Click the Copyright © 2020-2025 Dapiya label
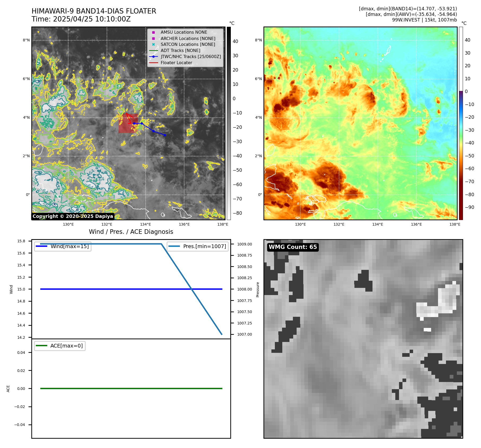The image size is (481, 448). pos(73,216)
